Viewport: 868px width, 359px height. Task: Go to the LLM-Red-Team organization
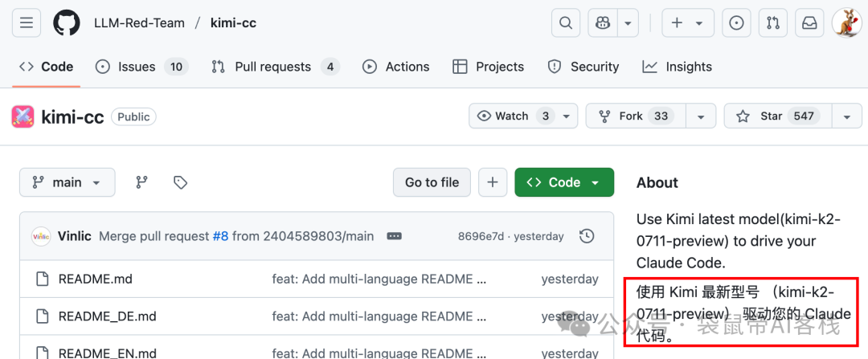139,23
